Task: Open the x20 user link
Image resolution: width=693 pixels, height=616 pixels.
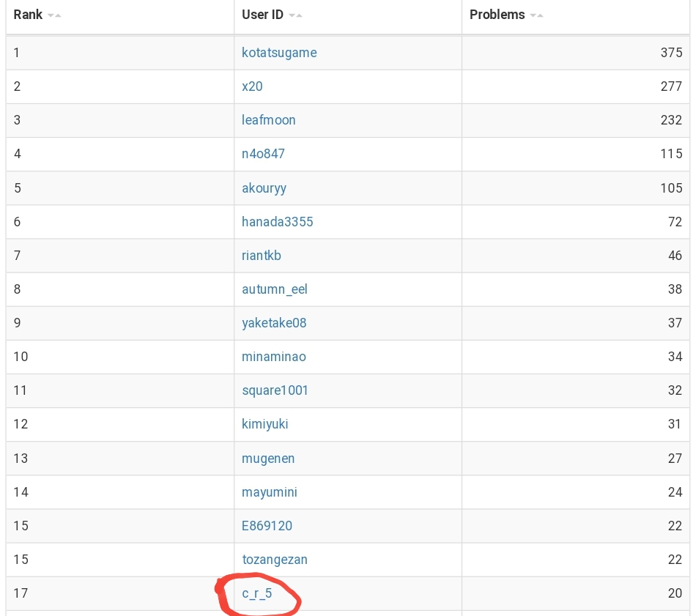Action: point(252,86)
